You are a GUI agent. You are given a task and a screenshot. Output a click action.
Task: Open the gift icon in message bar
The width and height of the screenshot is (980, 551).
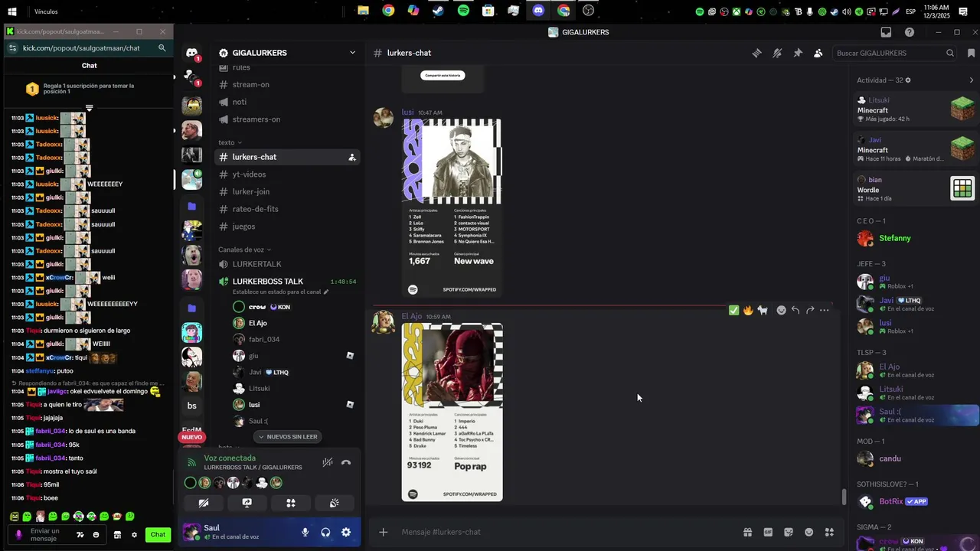tap(747, 532)
